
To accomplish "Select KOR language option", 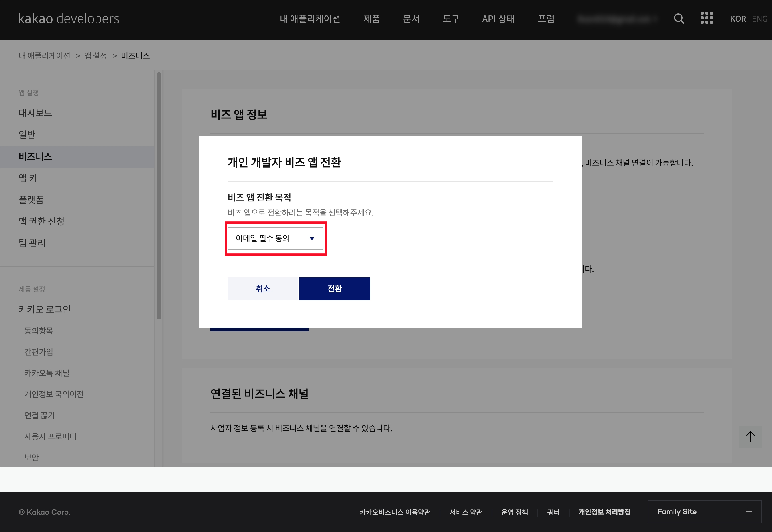I will (738, 19).
